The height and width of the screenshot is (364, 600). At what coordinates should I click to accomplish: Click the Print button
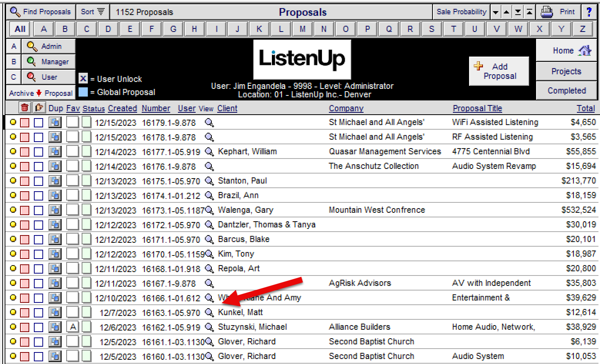[x=558, y=12]
